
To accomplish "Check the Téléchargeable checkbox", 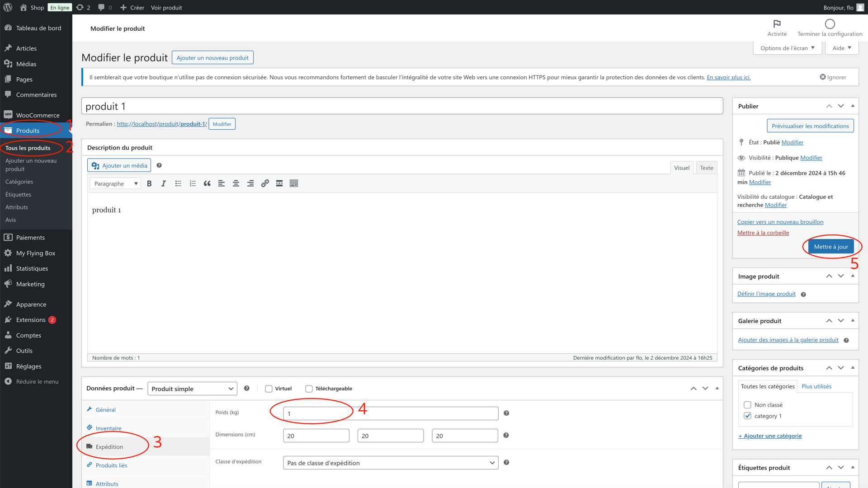I will pyautogui.click(x=309, y=389).
